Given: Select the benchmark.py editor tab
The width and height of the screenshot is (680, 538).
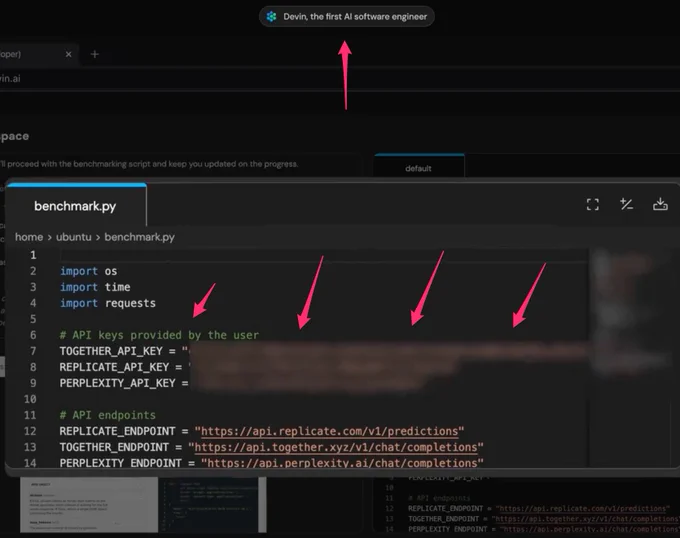Looking at the screenshot, I should 75,206.
